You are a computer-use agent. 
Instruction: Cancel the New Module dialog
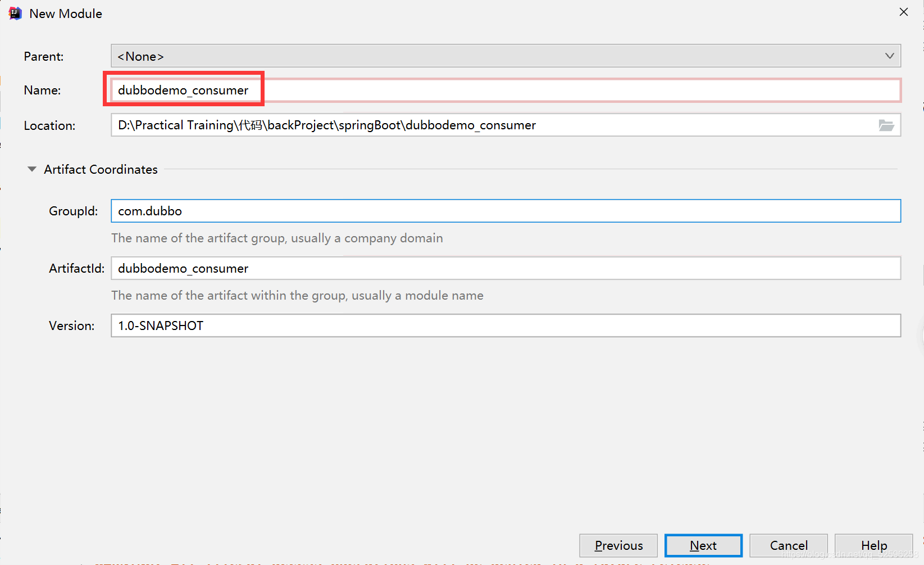point(789,545)
